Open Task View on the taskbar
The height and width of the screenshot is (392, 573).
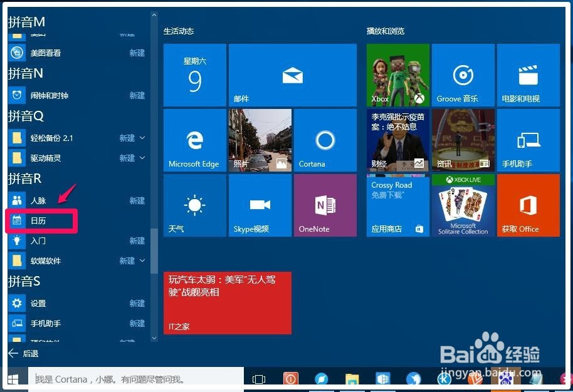click(x=259, y=379)
